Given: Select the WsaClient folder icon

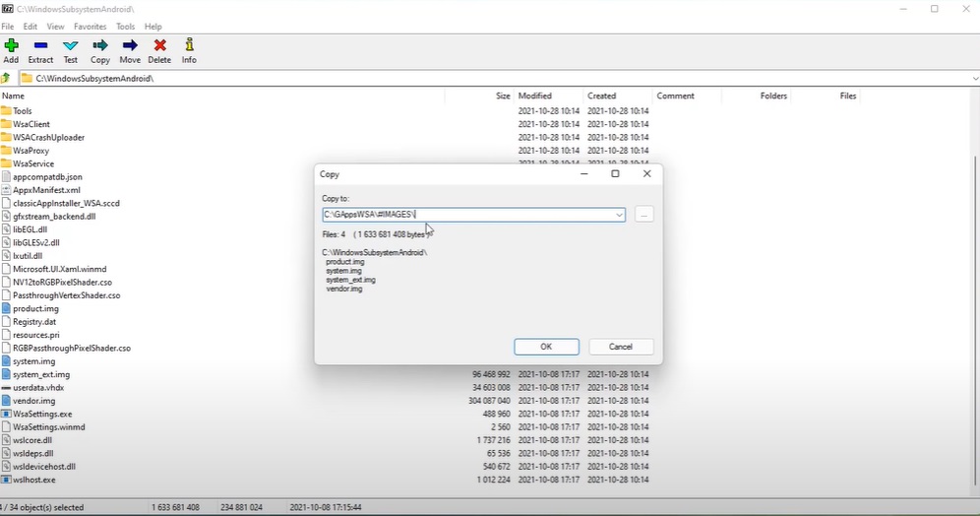Looking at the screenshot, I should (6, 124).
